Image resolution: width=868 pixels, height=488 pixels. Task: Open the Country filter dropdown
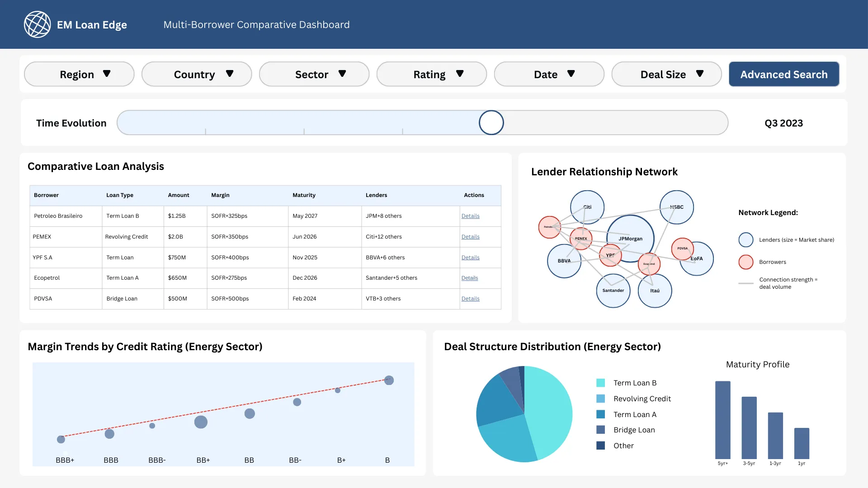197,74
